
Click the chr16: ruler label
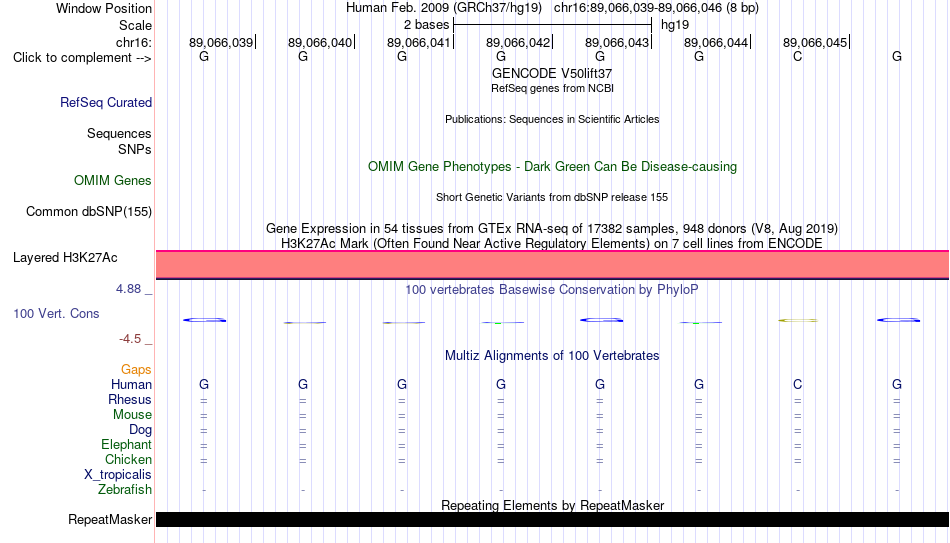click(x=133, y=42)
